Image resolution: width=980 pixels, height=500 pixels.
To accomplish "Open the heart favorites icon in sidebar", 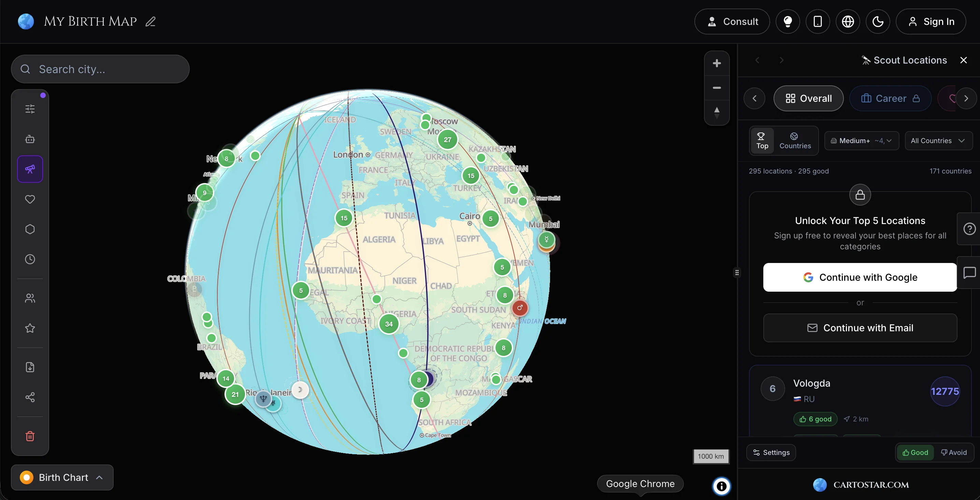I will [30, 199].
